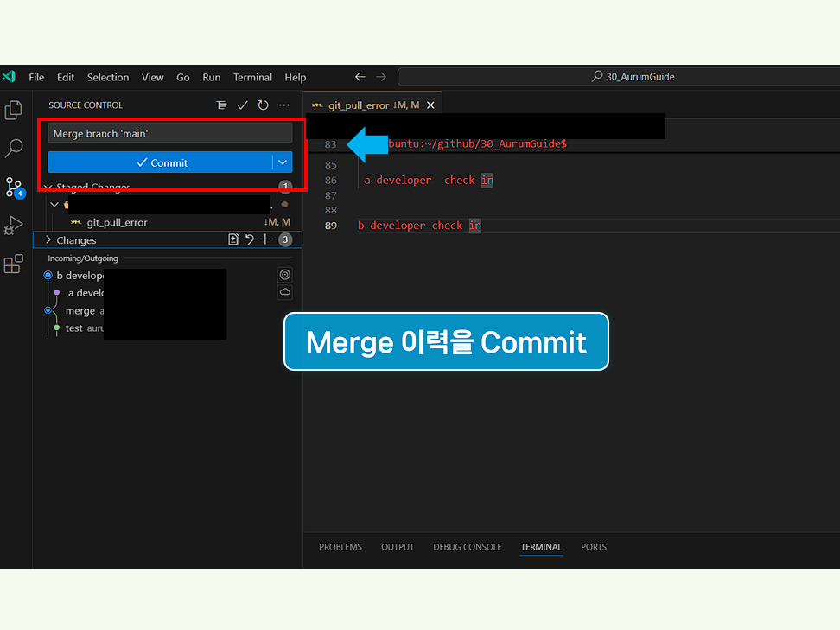Discard changes using the revert arrow icon

(251, 239)
